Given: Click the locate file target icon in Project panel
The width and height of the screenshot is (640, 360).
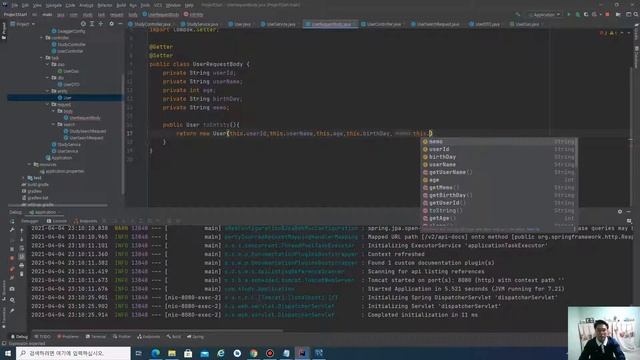Looking at the screenshot, I should (x=83, y=24).
